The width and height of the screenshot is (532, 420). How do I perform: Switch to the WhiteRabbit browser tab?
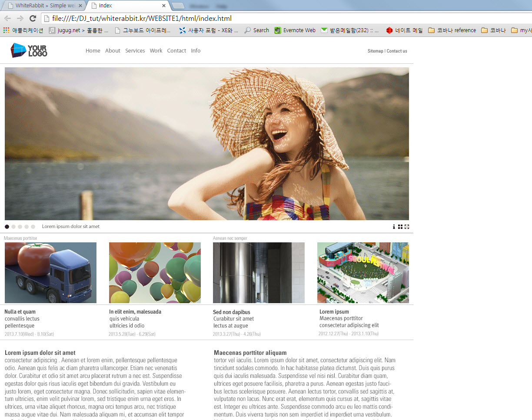coord(43,6)
